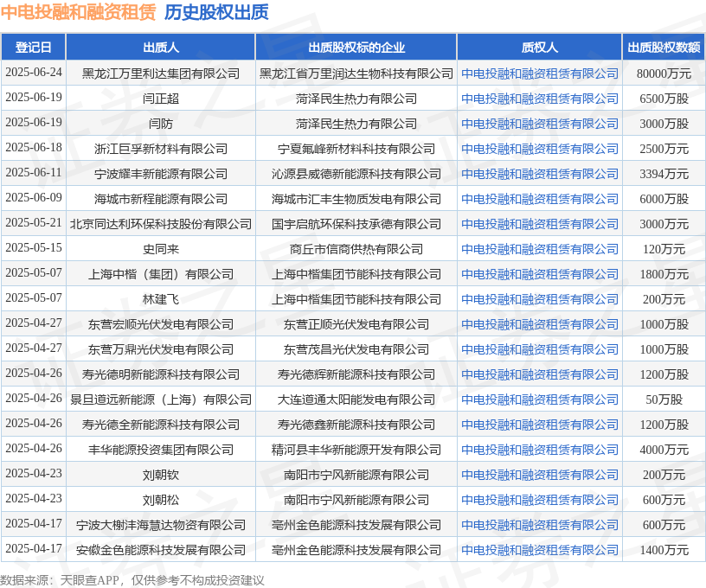Click pledgor 浙江巨孚新材料有限公司

point(161,149)
